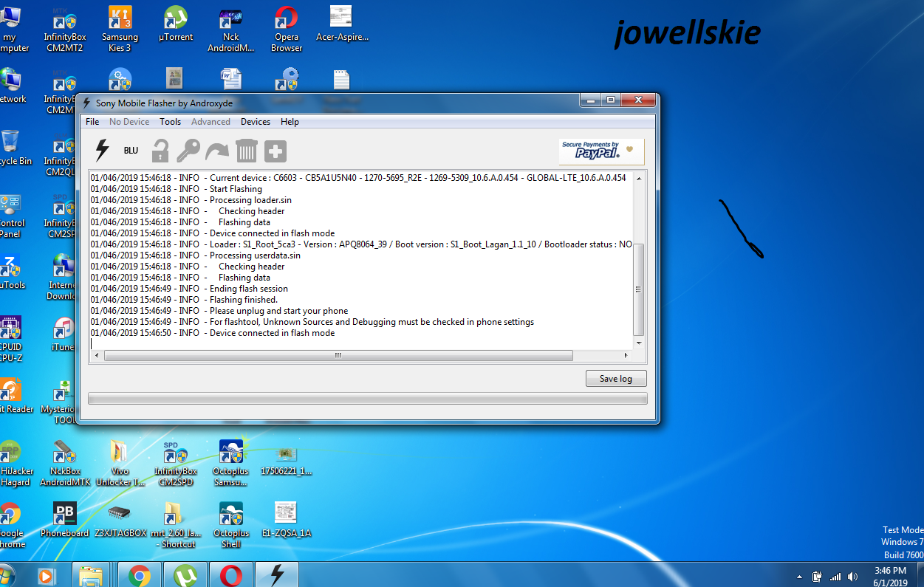
Task: Click the vertical scrollbar thumb of the log
Action: 639,289
